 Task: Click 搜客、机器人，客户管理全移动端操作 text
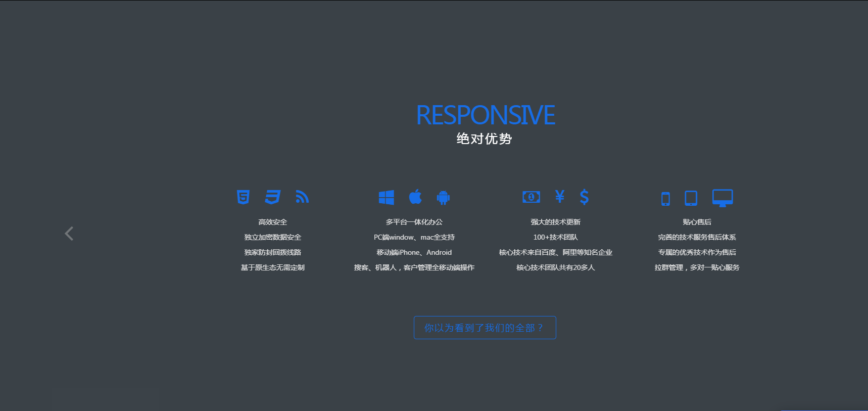click(414, 267)
